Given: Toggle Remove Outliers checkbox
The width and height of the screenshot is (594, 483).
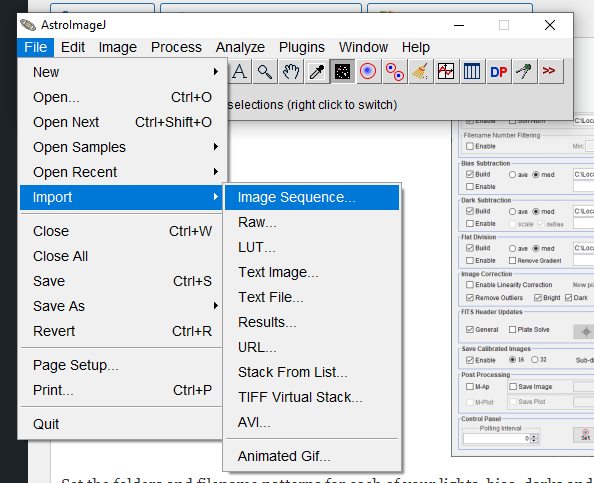Looking at the screenshot, I should [x=470, y=297].
